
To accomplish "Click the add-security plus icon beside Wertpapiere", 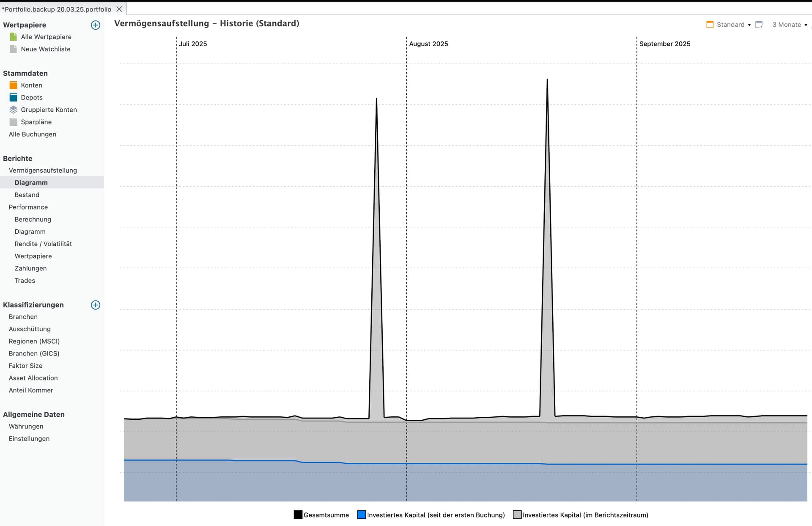I will [x=96, y=25].
